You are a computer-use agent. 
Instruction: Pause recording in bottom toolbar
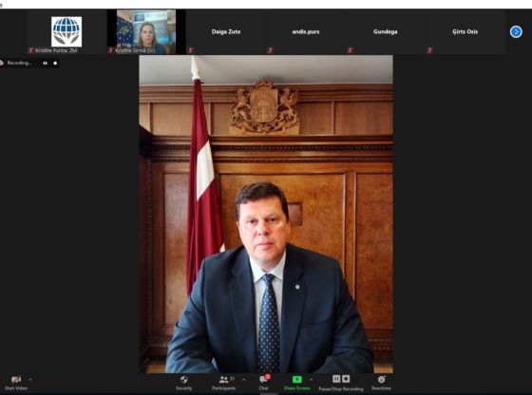pyautogui.click(x=336, y=379)
